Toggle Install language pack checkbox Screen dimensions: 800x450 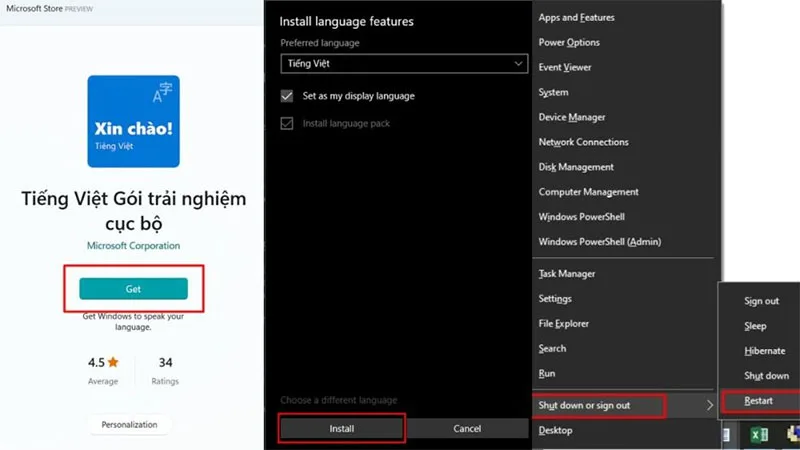(287, 123)
